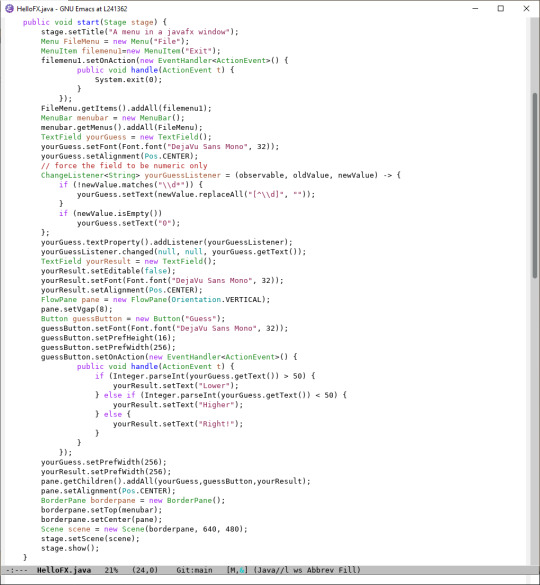
Task: Click the yourGuess.setAlignment(Pos.CENTER) line
Action: tap(119, 156)
